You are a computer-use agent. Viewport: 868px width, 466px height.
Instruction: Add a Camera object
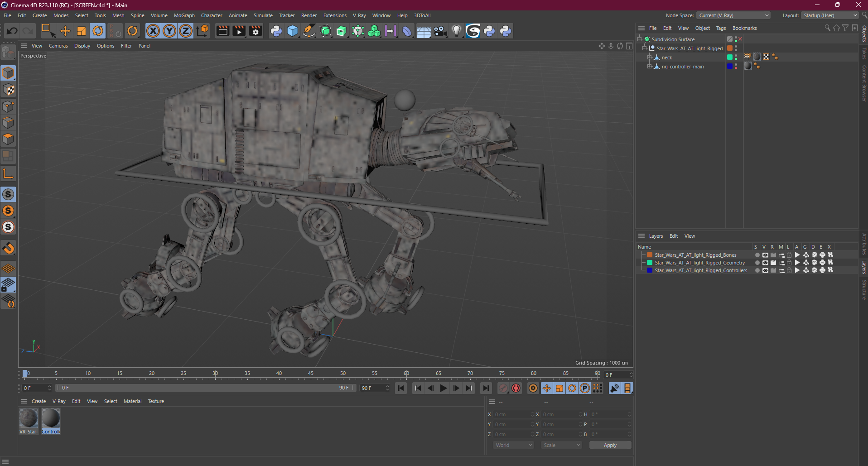click(x=440, y=31)
